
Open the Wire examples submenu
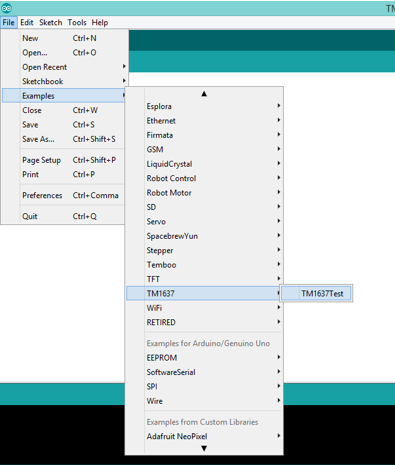click(204, 401)
